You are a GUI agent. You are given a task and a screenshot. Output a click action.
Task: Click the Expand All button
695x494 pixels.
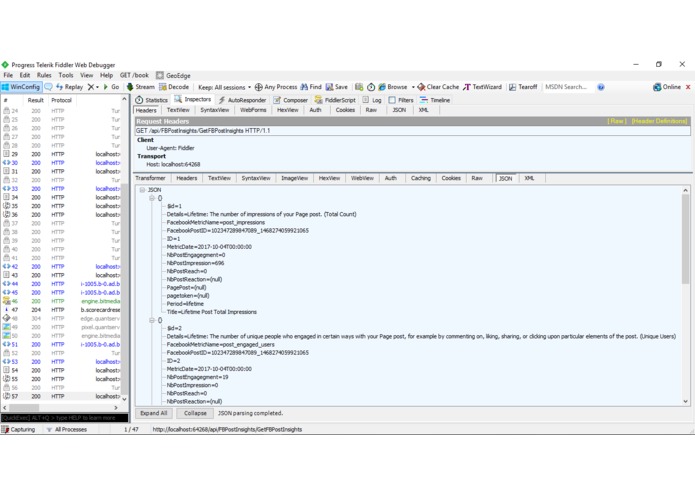pyautogui.click(x=153, y=413)
